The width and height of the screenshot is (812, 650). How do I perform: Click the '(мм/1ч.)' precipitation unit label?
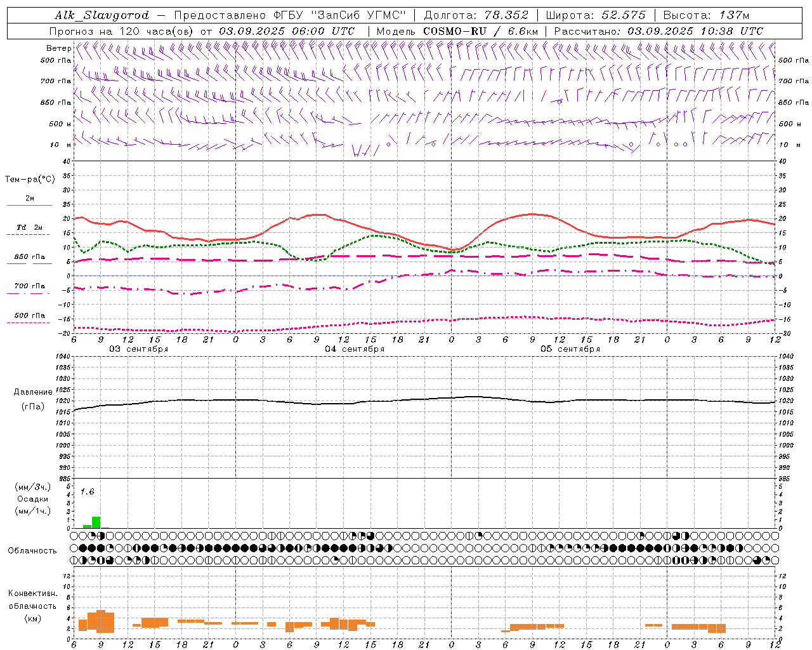32,511
